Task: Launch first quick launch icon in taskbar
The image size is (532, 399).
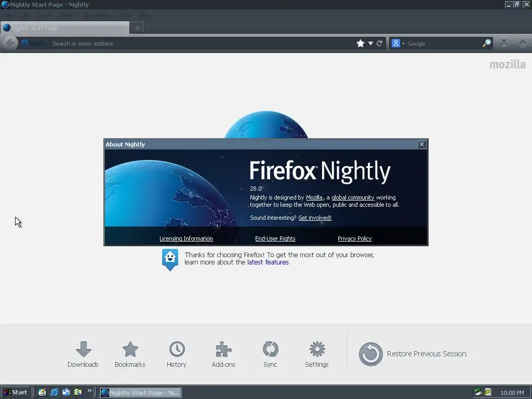Action: pyautogui.click(x=42, y=392)
